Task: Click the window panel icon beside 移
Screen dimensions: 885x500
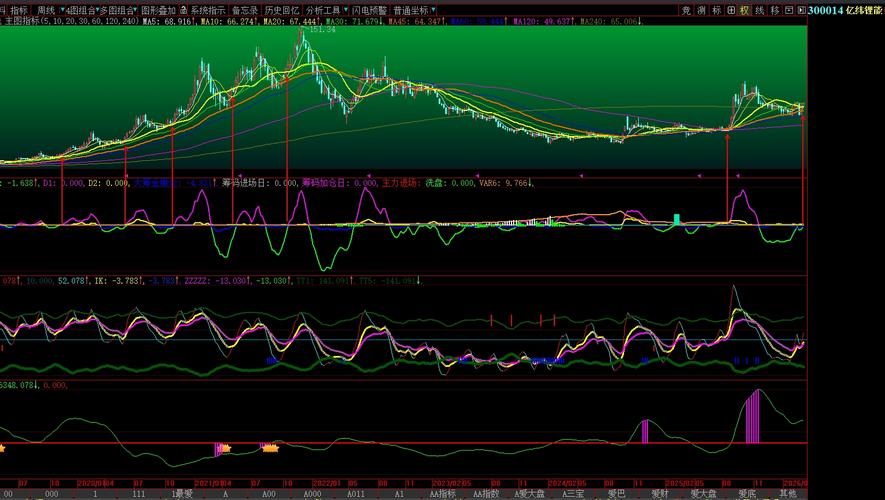Action: 789,10
